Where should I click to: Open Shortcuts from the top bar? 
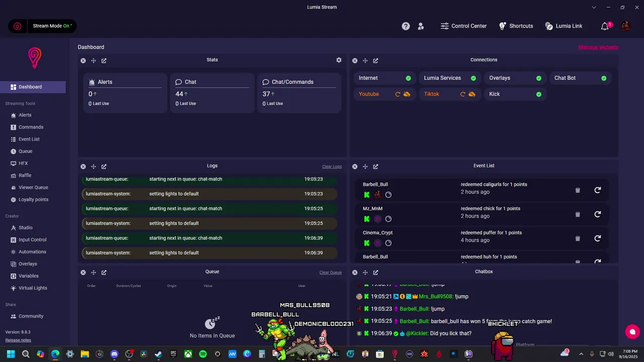pos(516,26)
